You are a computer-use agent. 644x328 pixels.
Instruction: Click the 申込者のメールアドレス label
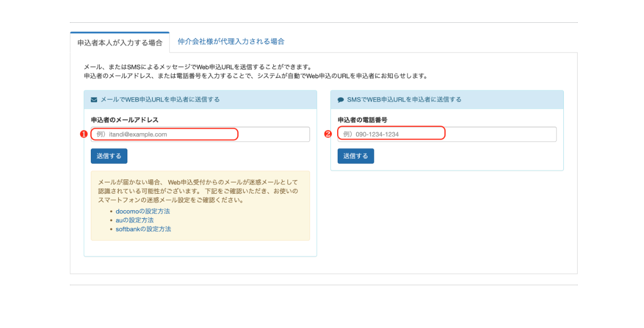coord(125,120)
